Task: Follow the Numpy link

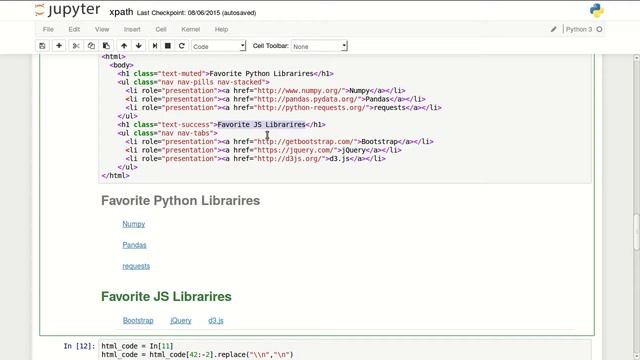Action: point(133,224)
